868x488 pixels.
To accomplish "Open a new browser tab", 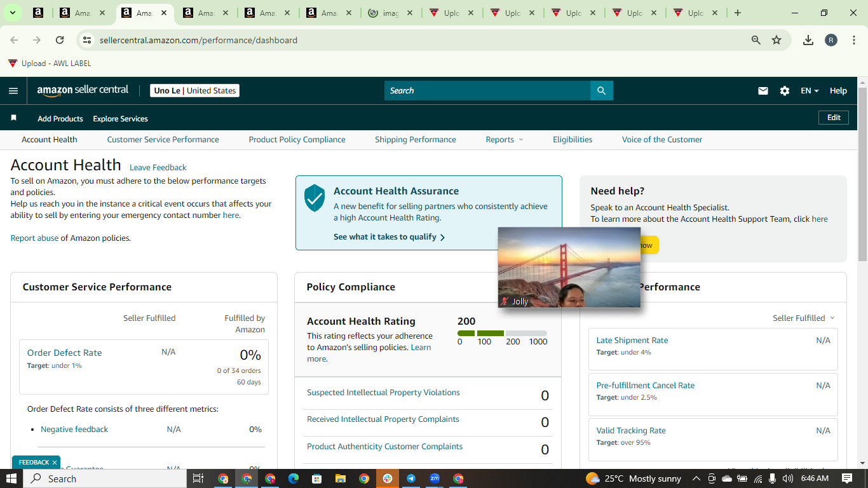I will (737, 13).
